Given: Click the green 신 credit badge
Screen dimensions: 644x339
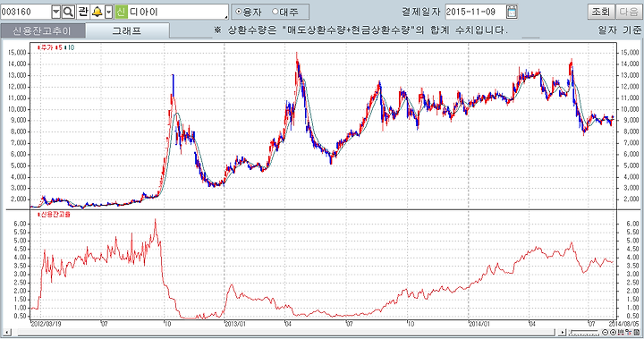Looking at the screenshot, I should tap(121, 12).
